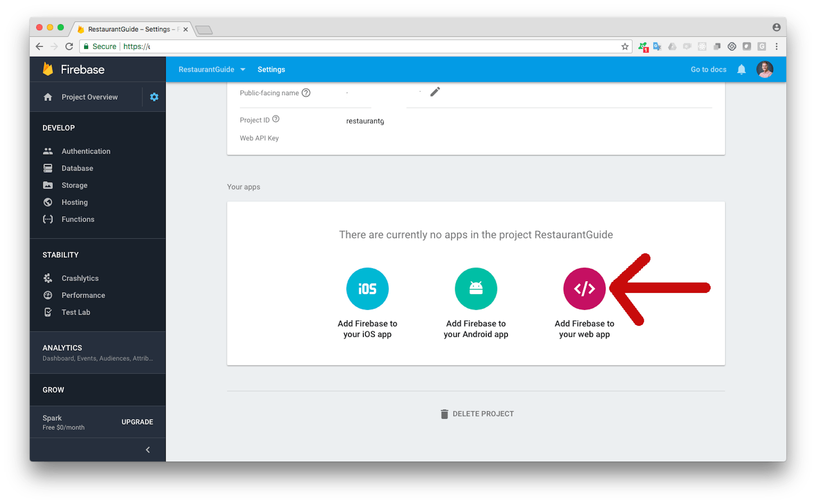Bookmark the page with the star icon
Screen dimensions: 816x504
click(625, 46)
